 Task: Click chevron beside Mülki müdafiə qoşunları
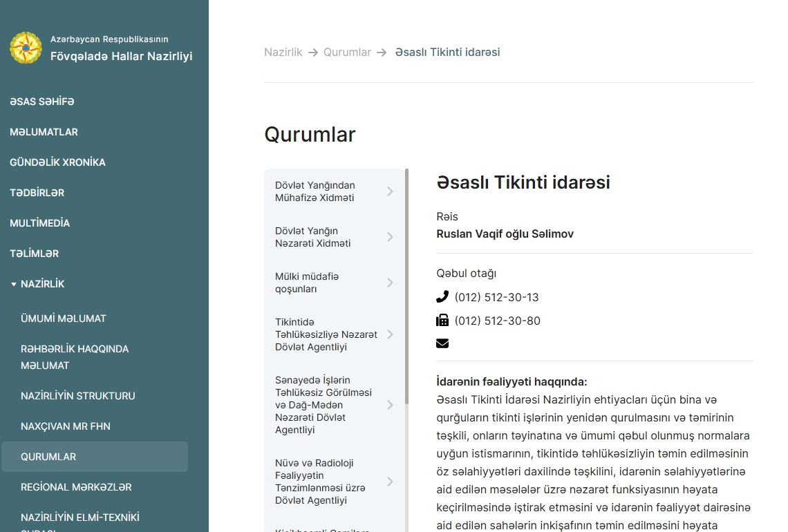coord(390,283)
